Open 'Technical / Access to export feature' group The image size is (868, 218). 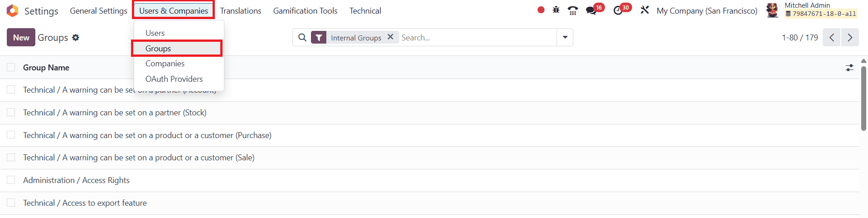pyautogui.click(x=85, y=203)
